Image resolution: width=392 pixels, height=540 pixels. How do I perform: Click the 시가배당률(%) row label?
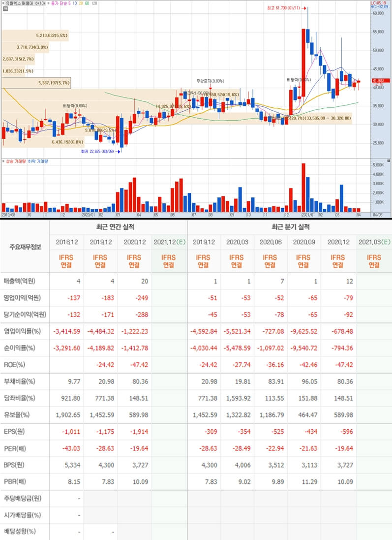[x=22, y=515]
